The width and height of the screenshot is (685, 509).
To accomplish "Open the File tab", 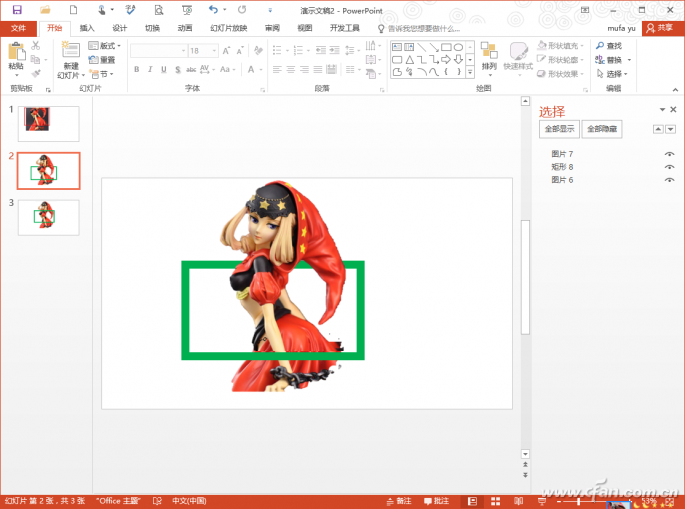I will [x=18, y=28].
